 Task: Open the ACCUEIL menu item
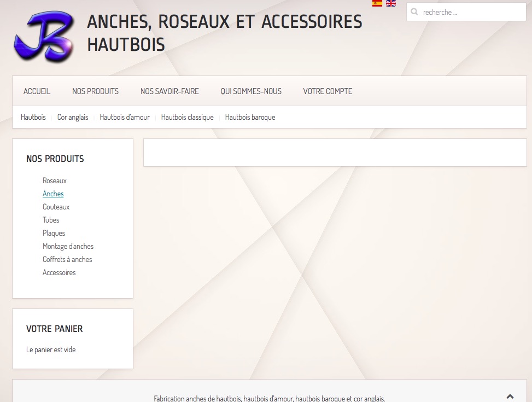point(37,91)
